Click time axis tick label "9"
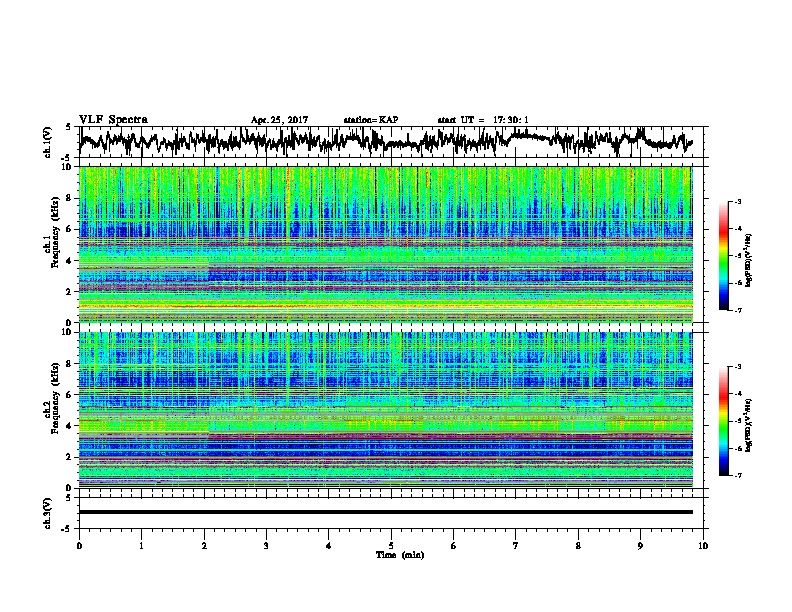 [640, 546]
